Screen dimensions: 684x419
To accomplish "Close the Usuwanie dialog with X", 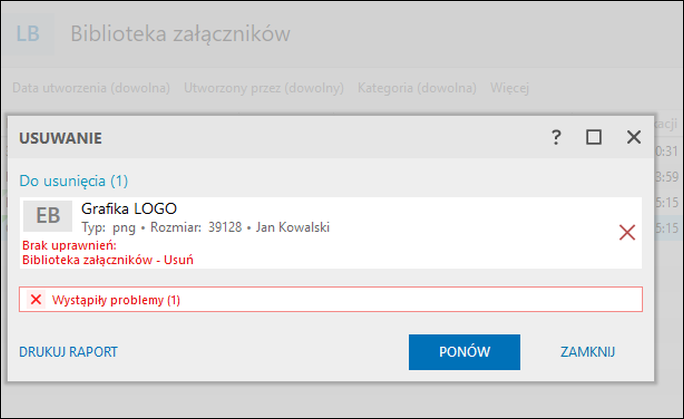I will point(633,137).
